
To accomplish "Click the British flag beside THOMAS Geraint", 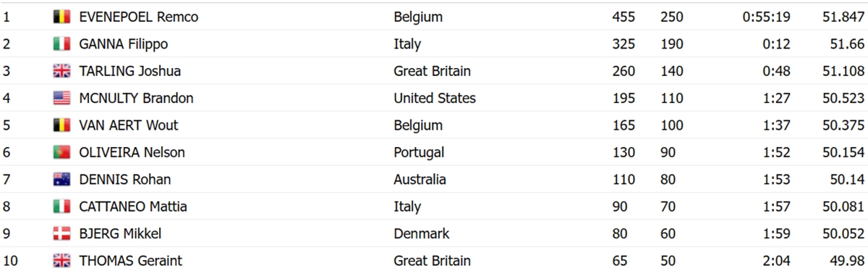I will pos(61,260).
